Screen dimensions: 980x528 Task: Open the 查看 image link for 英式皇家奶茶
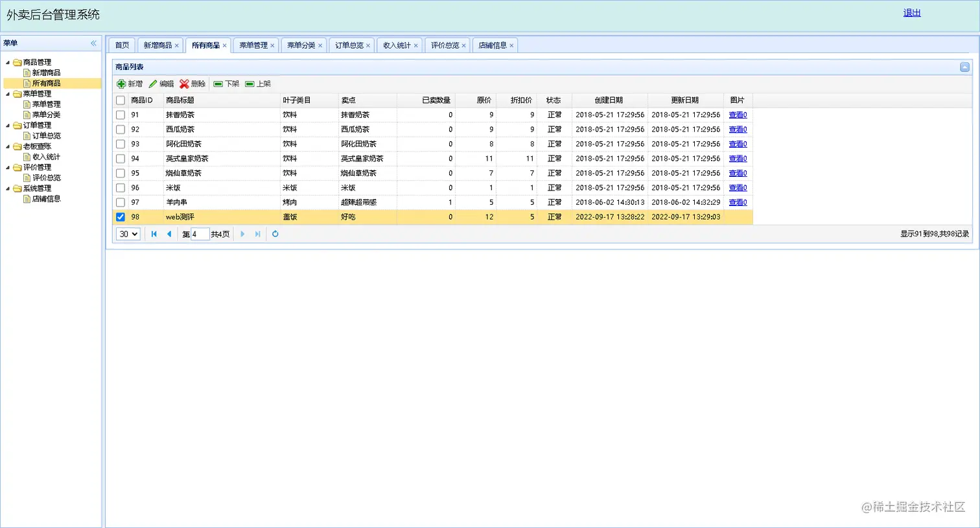738,159
